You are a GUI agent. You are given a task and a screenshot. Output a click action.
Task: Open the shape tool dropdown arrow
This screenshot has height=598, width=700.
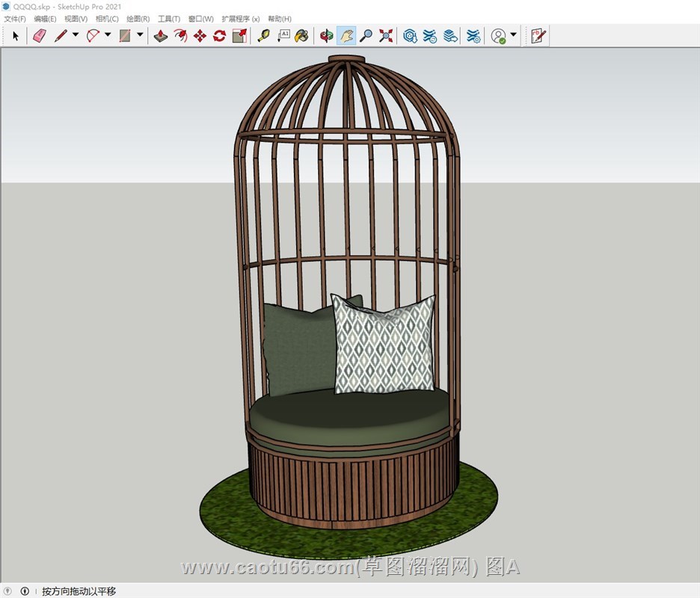(140, 35)
